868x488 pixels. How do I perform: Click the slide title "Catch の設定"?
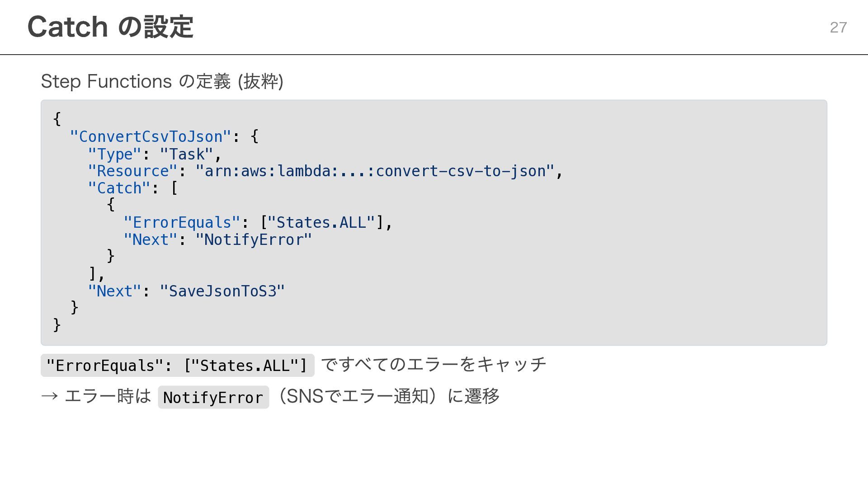pyautogui.click(x=110, y=27)
